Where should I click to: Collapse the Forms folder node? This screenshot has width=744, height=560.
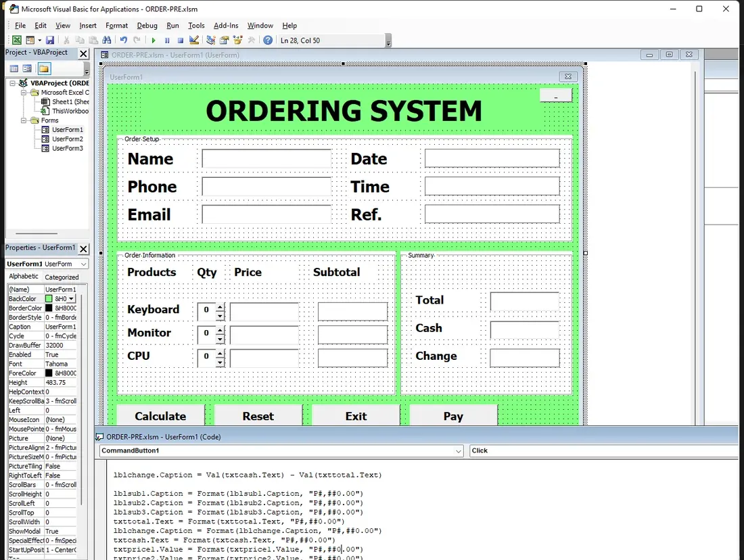23,120
